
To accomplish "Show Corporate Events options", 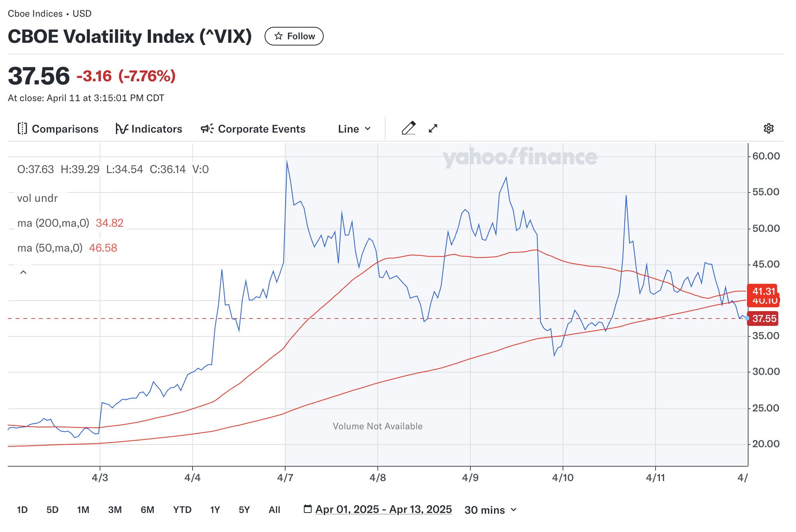I will coord(253,129).
